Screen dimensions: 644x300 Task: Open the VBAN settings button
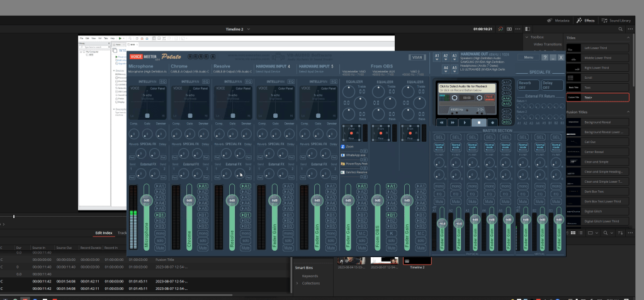417,57
